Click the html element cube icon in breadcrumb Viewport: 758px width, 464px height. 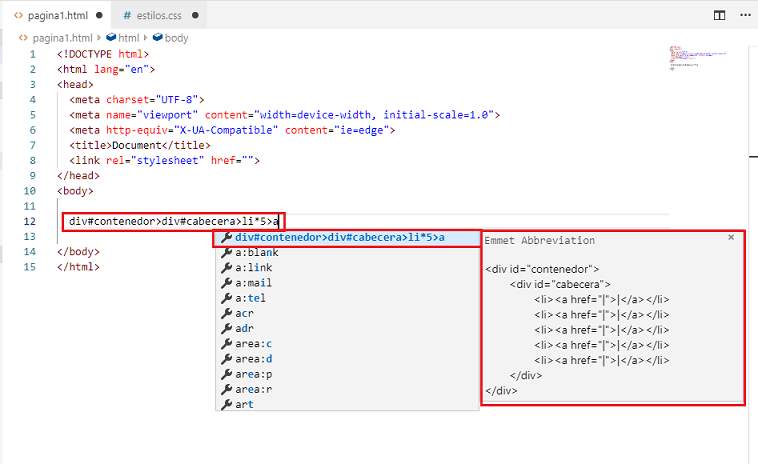click(111, 37)
